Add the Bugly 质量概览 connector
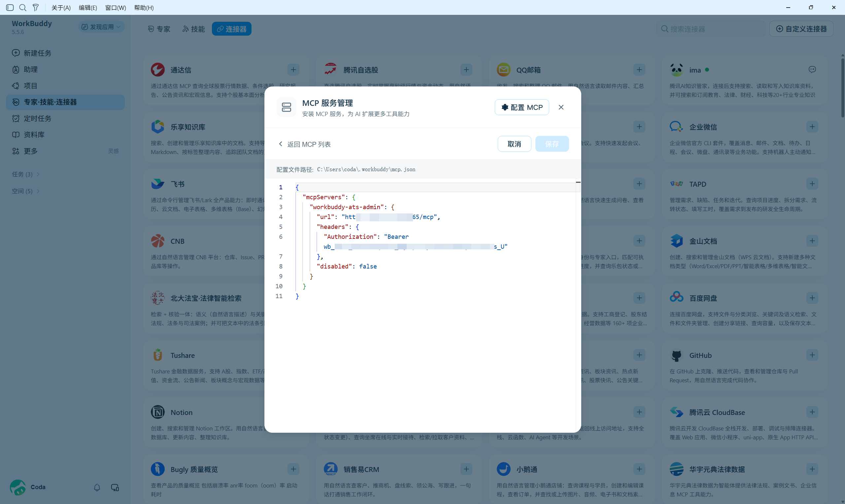 tap(293, 469)
